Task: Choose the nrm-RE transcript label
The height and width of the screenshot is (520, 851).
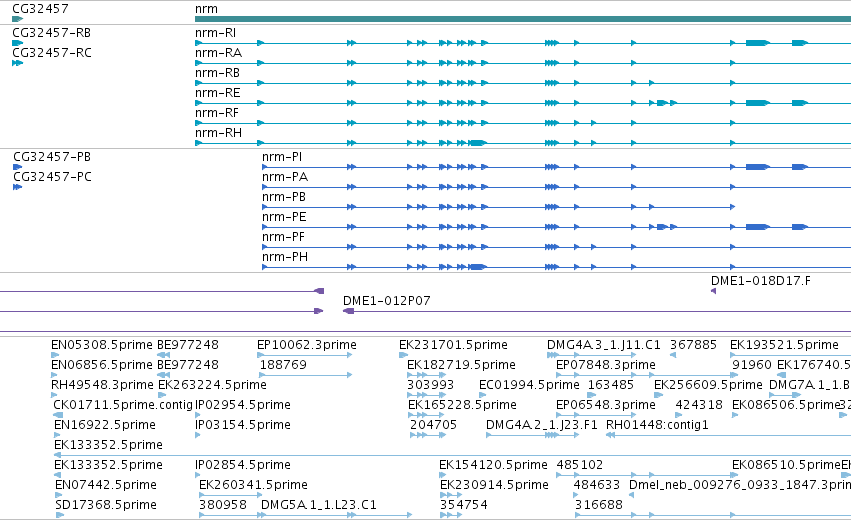Action: [x=217, y=93]
